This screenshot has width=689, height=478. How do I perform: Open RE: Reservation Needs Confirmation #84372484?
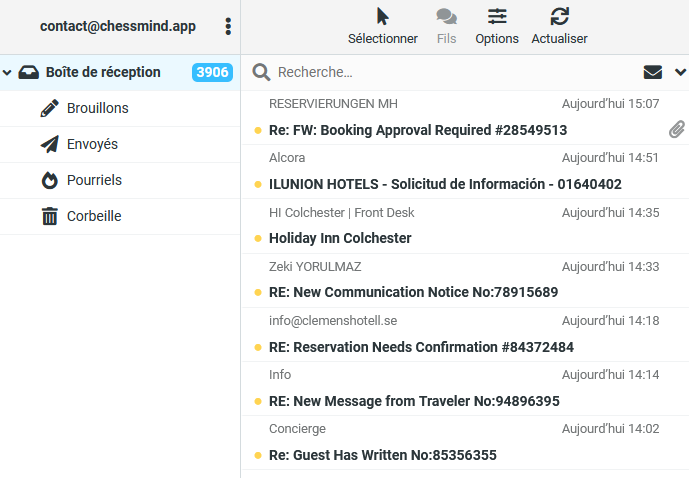[x=421, y=348]
